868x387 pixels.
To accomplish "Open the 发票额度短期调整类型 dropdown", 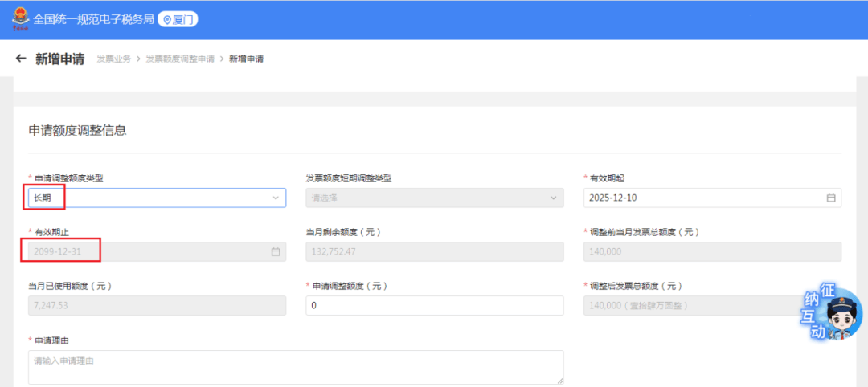I will click(434, 198).
